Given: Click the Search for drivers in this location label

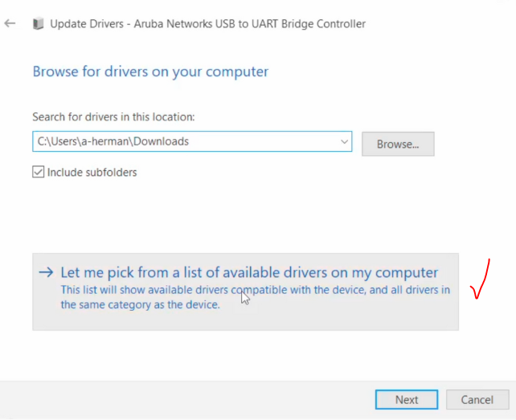Looking at the screenshot, I should [x=113, y=117].
